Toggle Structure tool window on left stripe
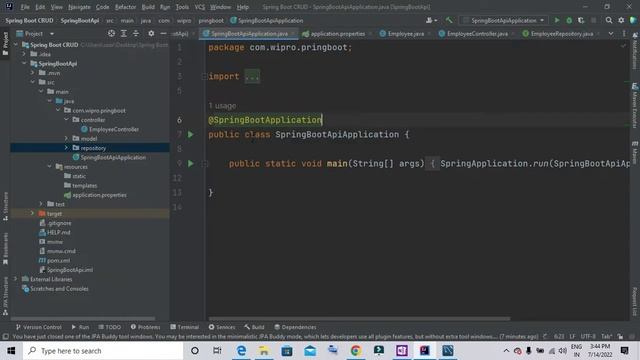Screen dimensions: 640x360 tap(5, 206)
